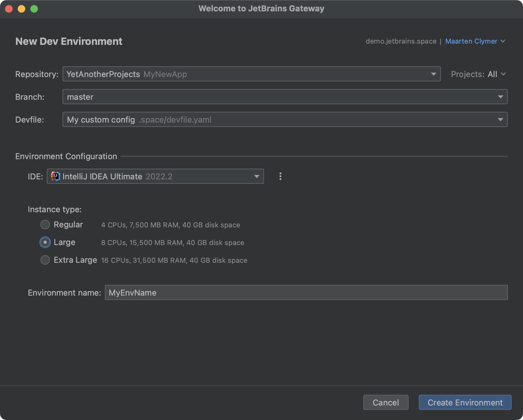The width and height of the screenshot is (523, 420).
Task: Select the Extra Large instance type
Action: (45, 260)
